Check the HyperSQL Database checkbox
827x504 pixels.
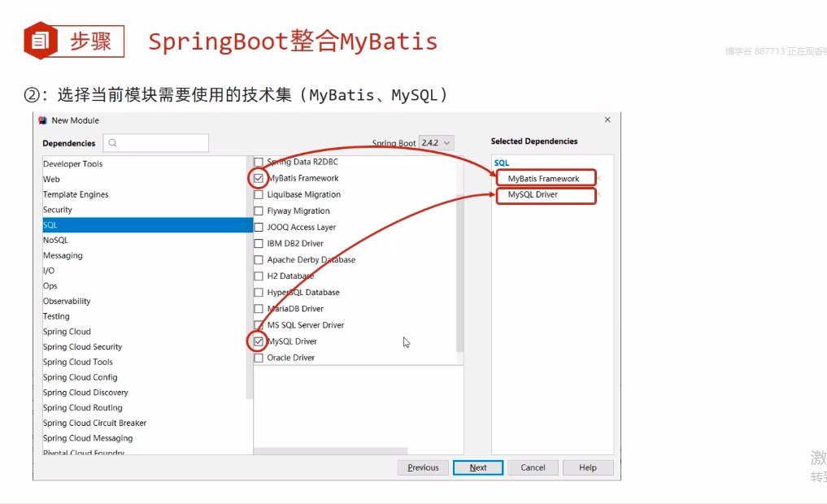[x=259, y=293]
